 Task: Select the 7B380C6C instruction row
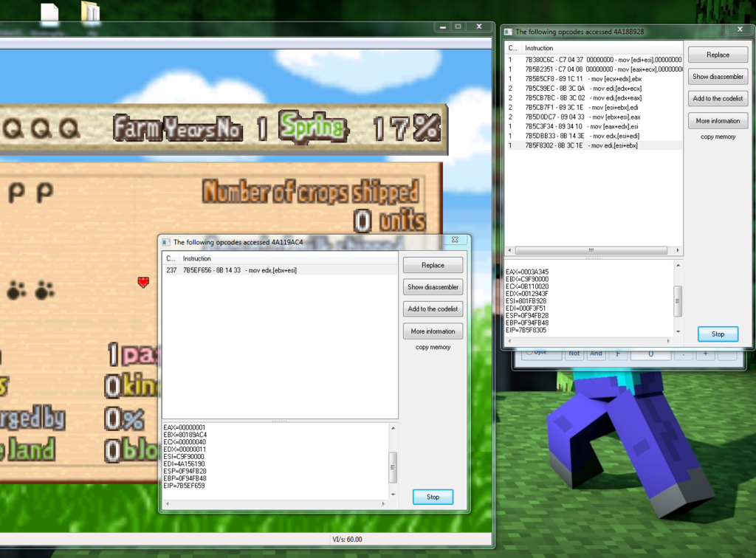(594, 60)
